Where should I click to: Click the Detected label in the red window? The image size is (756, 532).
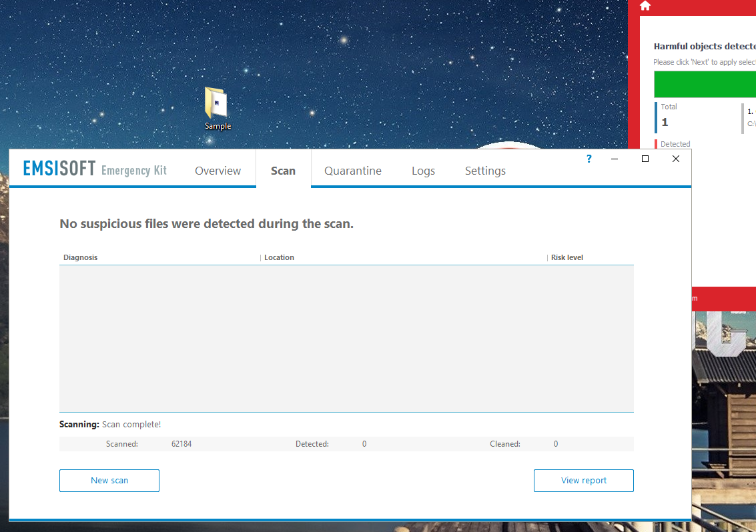tap(675, 143)
